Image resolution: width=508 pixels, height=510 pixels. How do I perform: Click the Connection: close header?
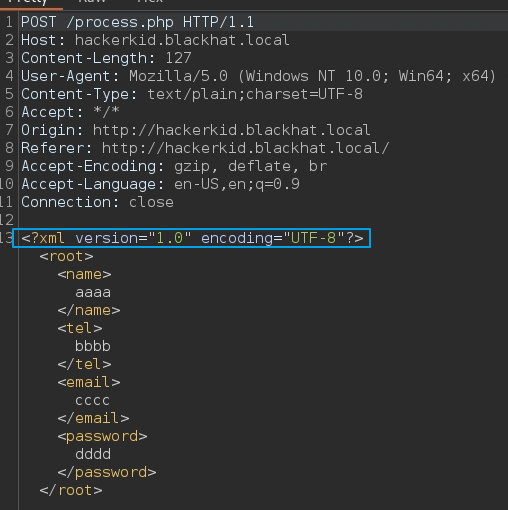point(97,202)
